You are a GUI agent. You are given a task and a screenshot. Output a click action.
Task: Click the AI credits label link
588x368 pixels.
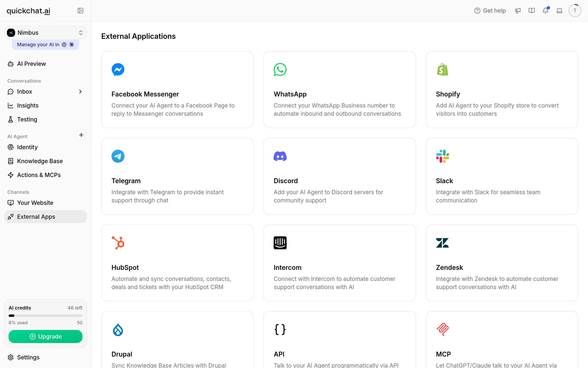(20, 308)
